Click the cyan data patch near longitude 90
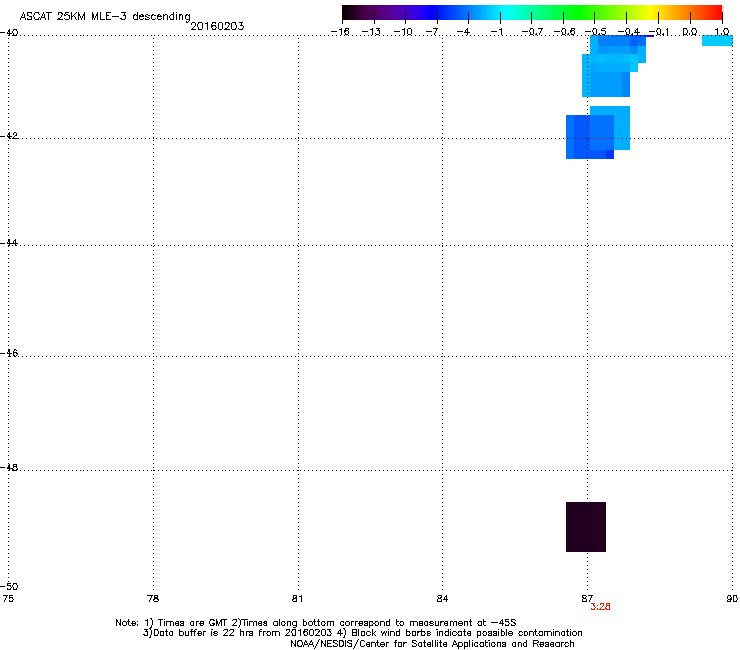Screen dimensions: 740x650 click(x=717, y=41)
